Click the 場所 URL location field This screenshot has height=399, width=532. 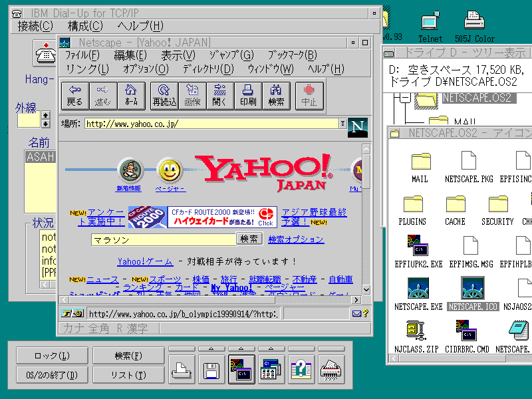click(x=212, y=124)
